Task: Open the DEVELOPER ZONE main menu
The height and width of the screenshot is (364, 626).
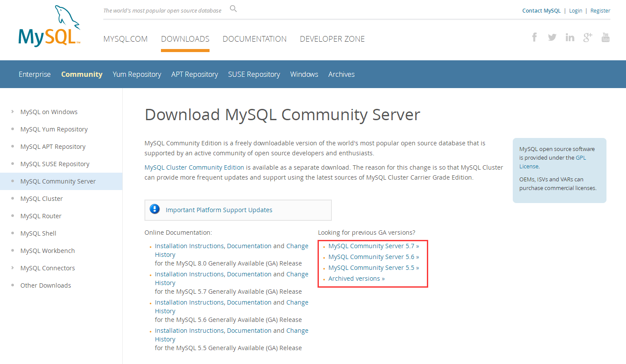Action: [332, 39]
